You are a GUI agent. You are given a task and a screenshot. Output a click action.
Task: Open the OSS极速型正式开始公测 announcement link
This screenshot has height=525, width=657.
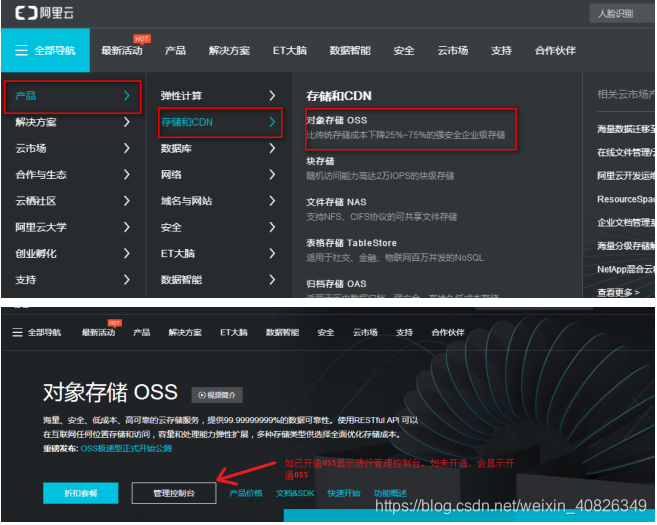(x=126, y=449)
